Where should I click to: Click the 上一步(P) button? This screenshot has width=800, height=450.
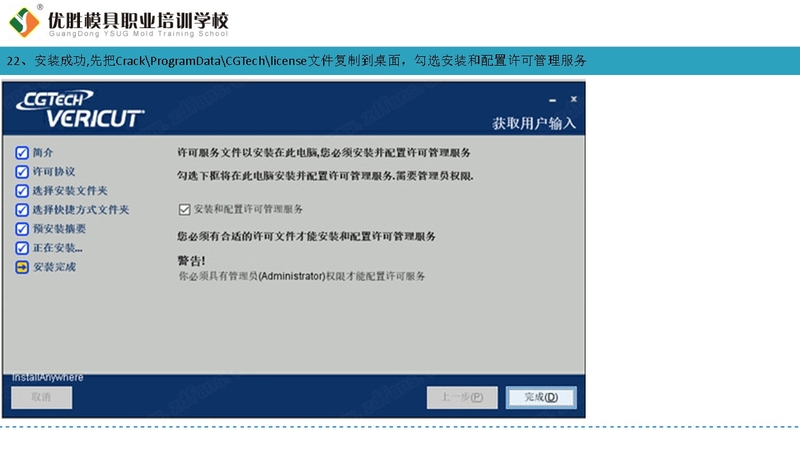pos(462,397)
